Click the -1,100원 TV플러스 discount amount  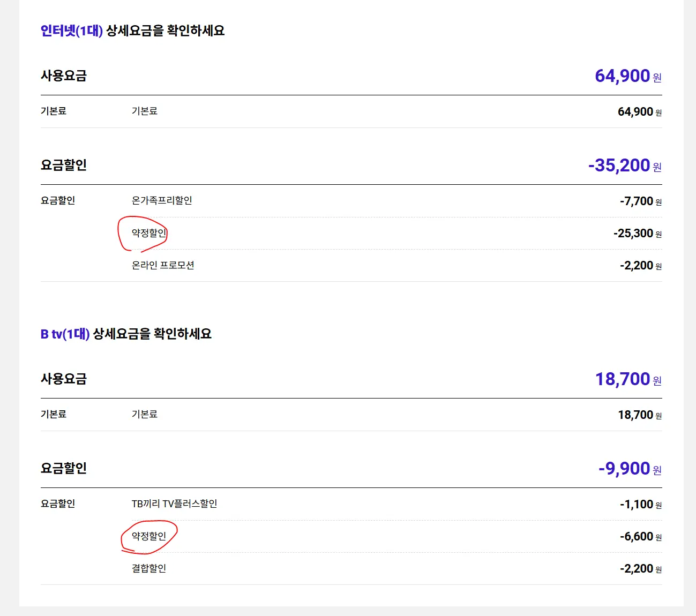point(641,505)
